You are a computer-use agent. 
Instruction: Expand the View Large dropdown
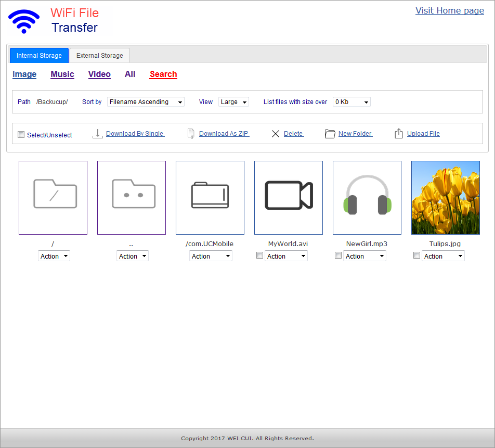233,102
